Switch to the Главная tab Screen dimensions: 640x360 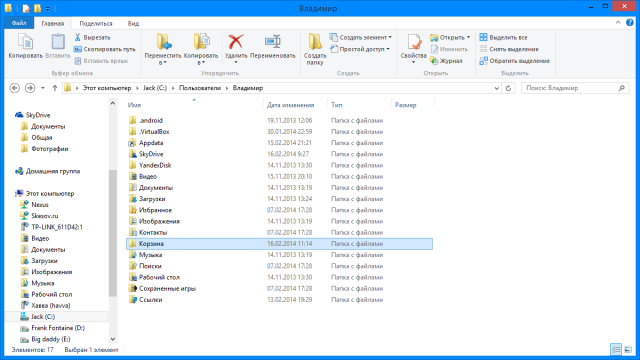53,23
